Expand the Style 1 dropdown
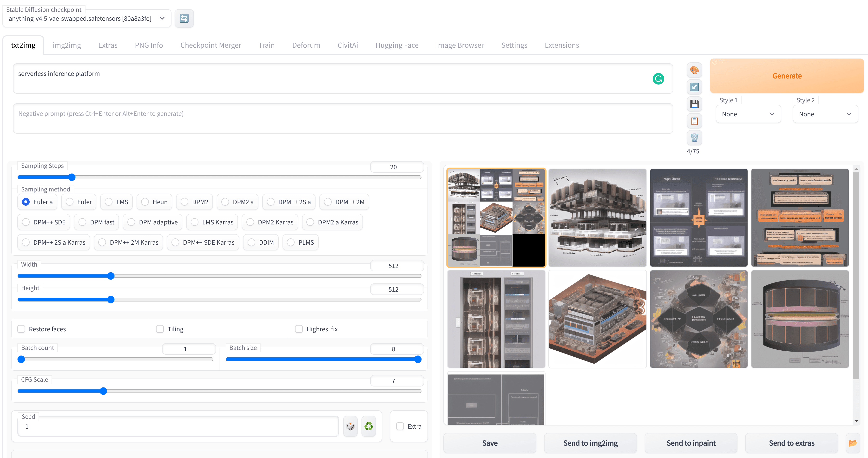This screenshot has height=458, width=868. [748, 114]
